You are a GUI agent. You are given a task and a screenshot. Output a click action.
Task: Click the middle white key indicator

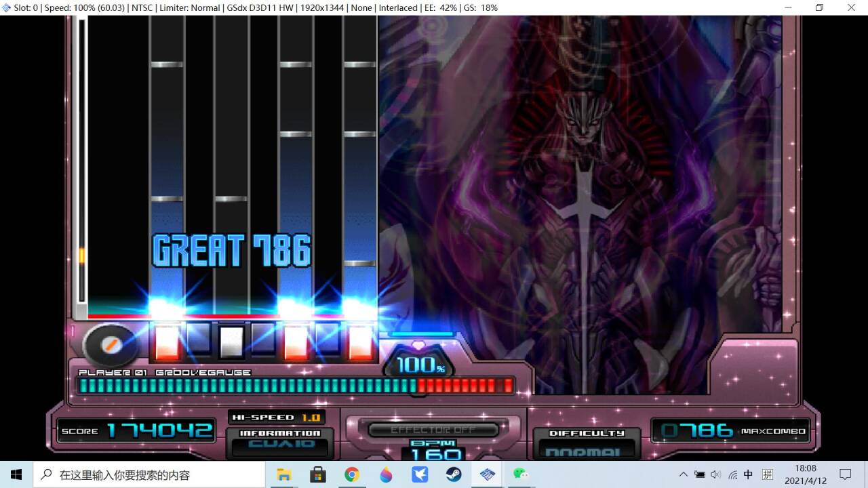(231, 342)
